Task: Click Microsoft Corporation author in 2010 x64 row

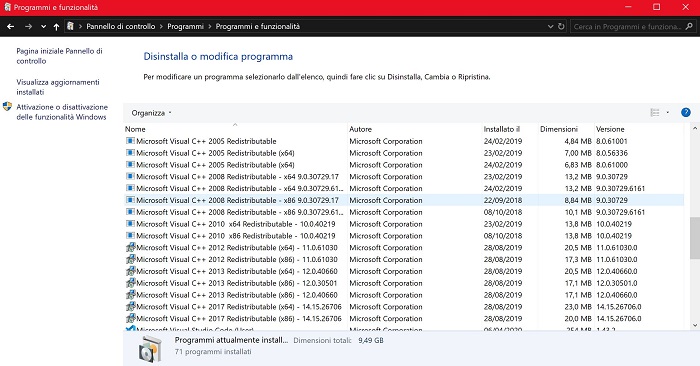Action: 386,224
